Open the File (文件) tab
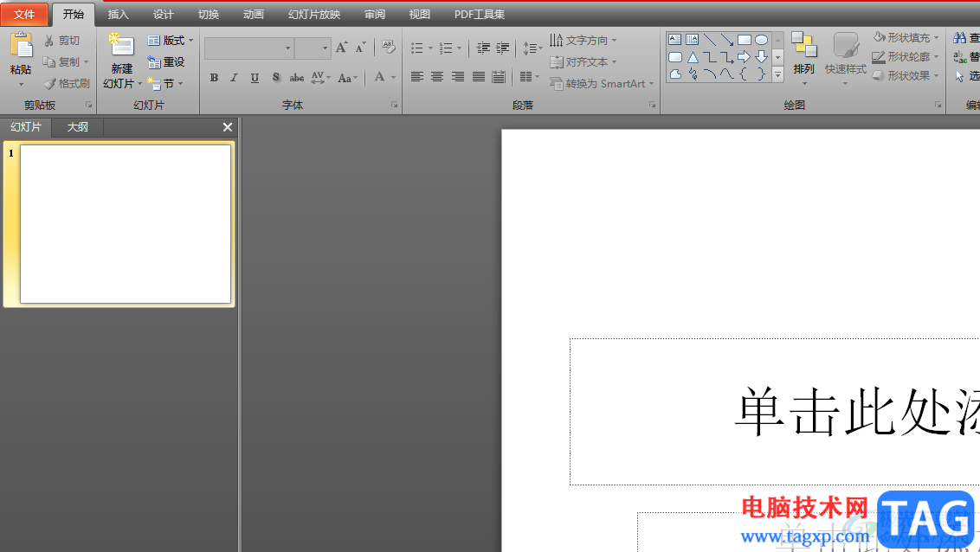This screenshot has height=552, width=980. point(24,15)
